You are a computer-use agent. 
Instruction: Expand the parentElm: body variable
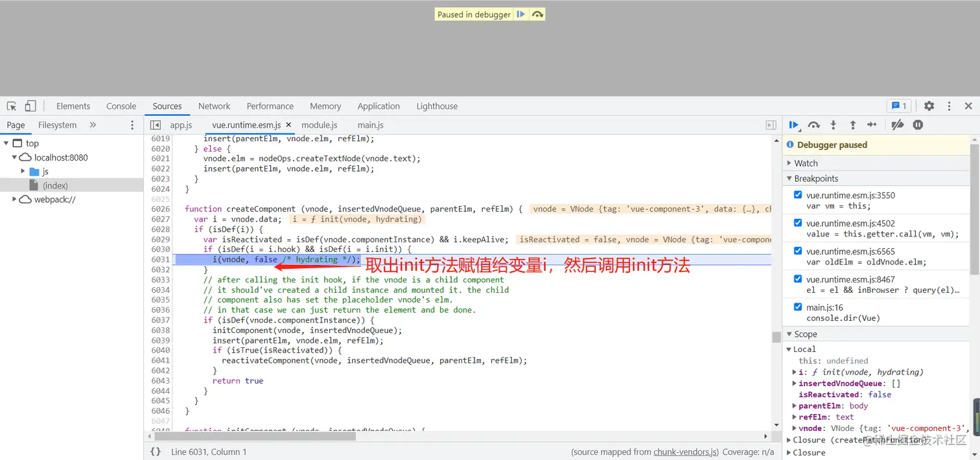(x=795, y=406)
